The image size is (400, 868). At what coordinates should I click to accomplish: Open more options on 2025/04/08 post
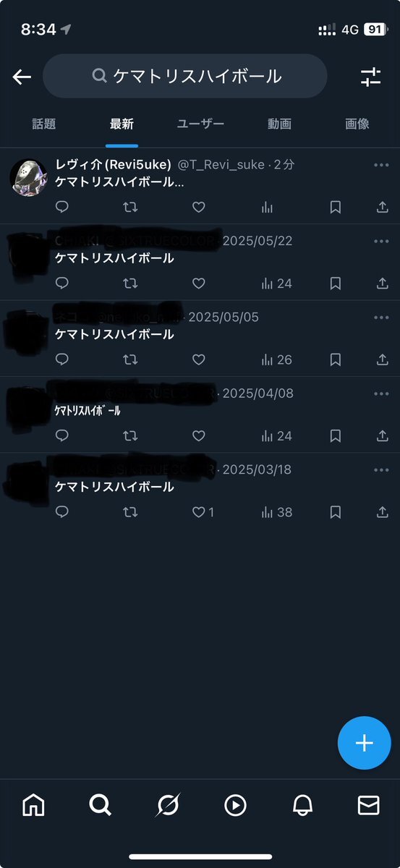pyautogui.click(x=381, y=393)
